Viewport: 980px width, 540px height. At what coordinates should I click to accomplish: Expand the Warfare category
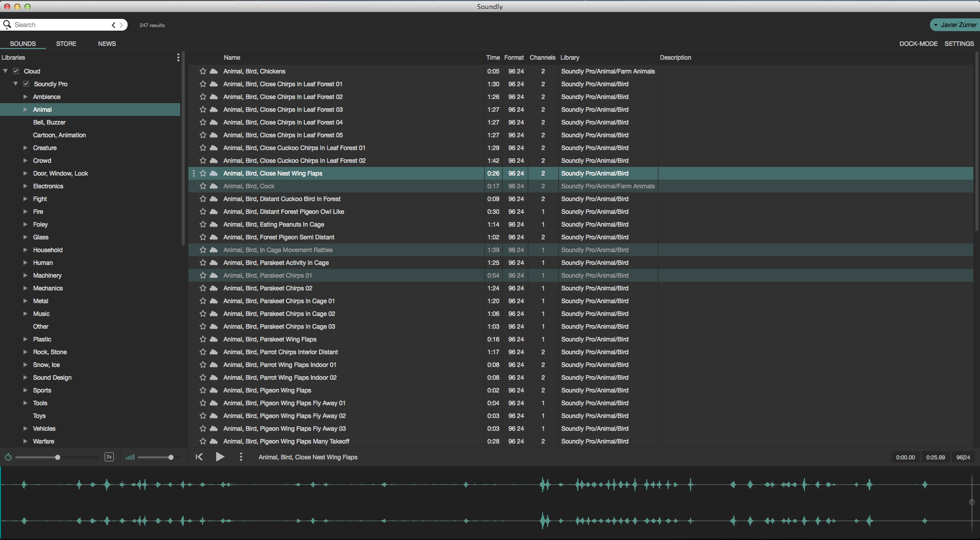coord(25,441)
